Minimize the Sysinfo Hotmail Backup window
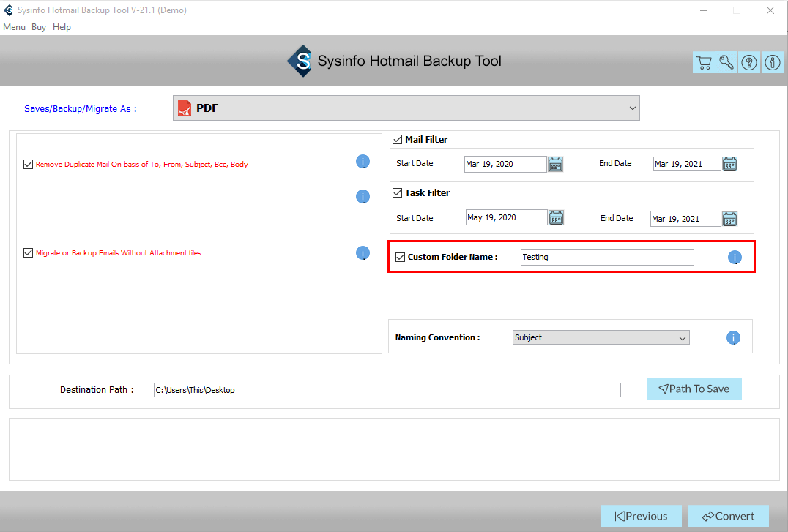This screenshot has width=788, height=532. (x=704, y=10)
